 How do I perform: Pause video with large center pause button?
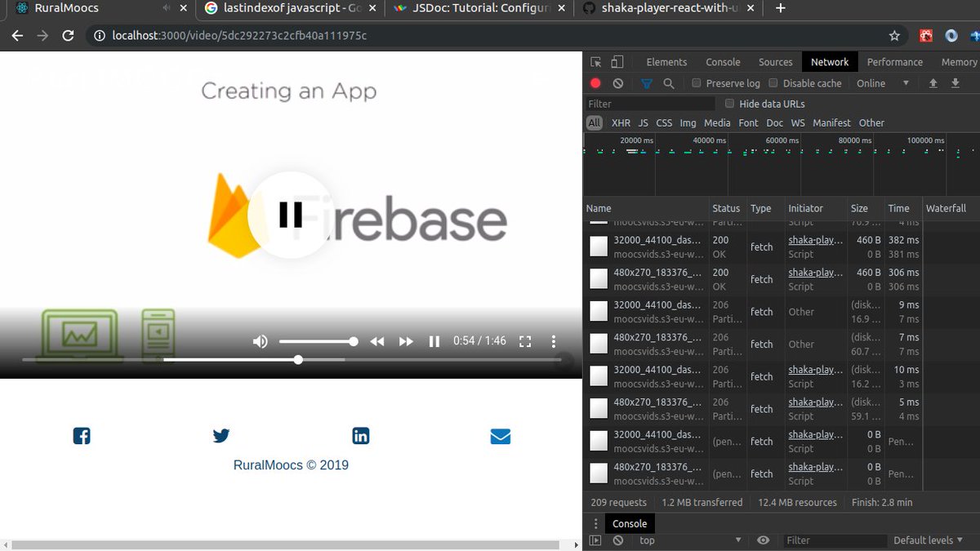click(291, 215)
